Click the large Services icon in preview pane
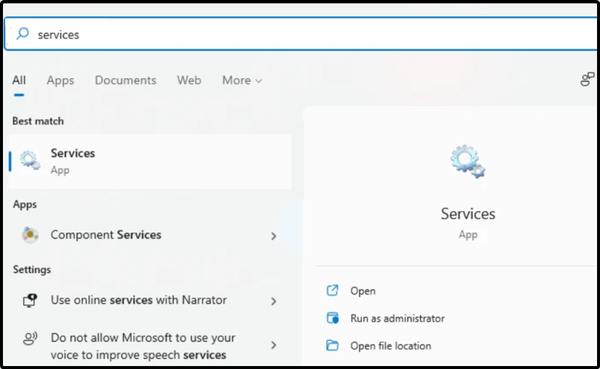 (468, 161)
